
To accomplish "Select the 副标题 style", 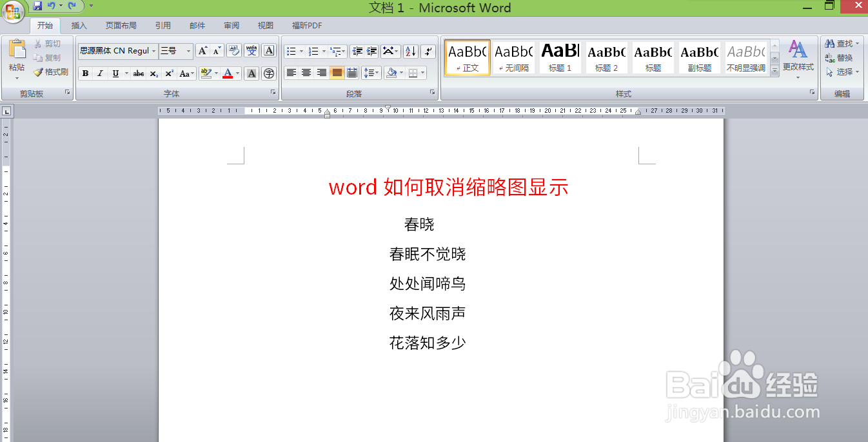I will coord(700,58).
